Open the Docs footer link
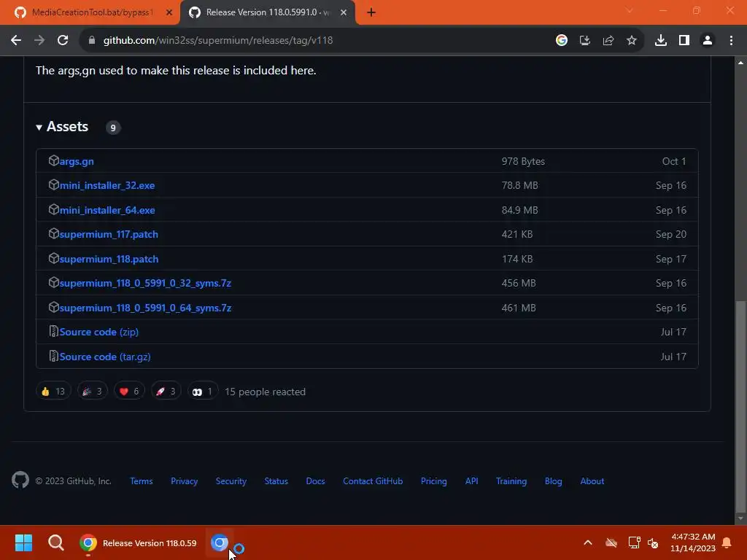Image resolution: width=747 pixels, height=560 pixels. (x=315, y=481)
